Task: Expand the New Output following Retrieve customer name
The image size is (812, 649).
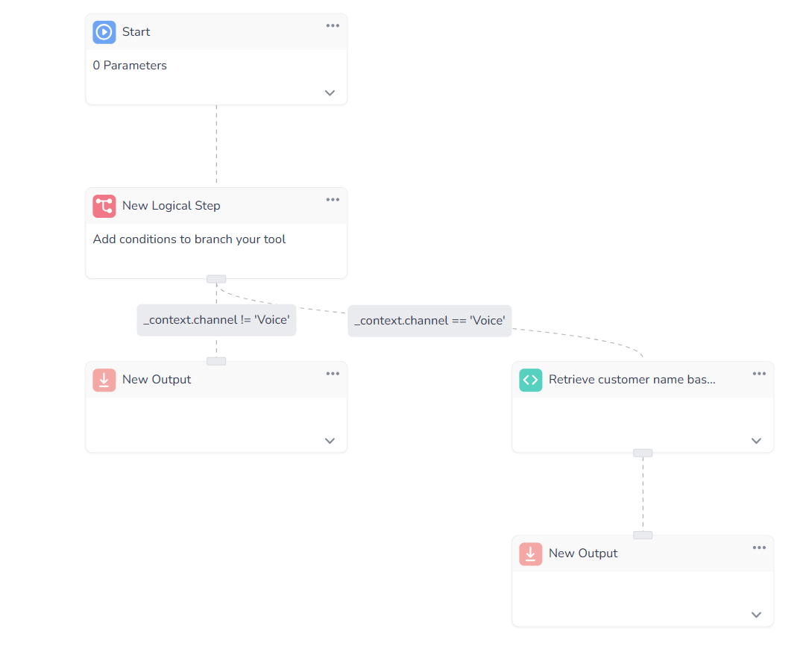Action: [756, 615]
